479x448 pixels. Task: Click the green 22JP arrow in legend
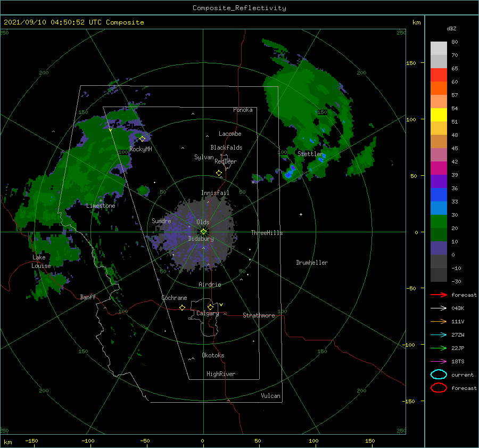tap(439, 348)
